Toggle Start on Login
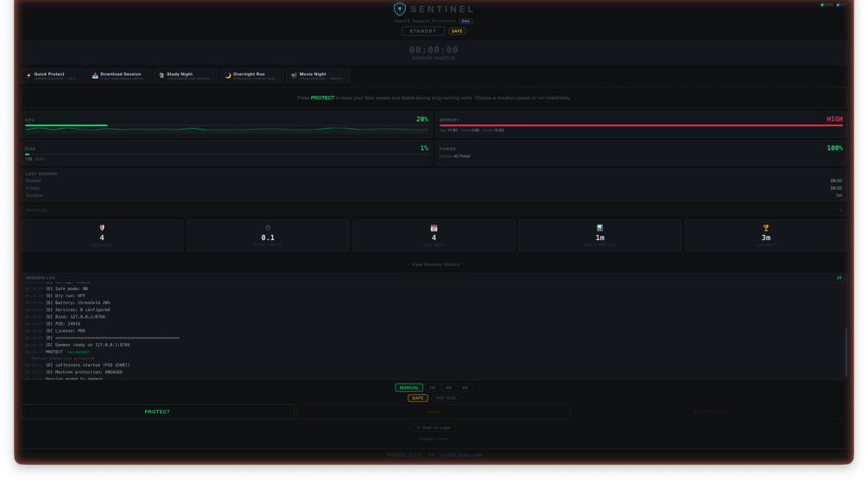 tap(434, 428)
